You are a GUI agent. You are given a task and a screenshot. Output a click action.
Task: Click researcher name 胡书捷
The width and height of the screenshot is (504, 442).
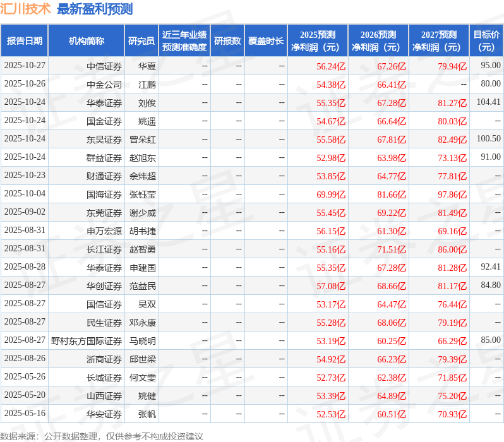pyautogui.click(x=143, y=232)
